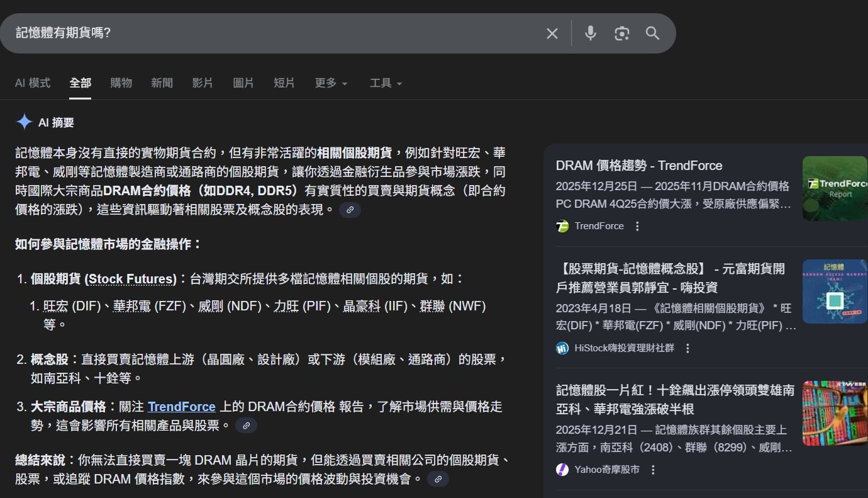Open Google Lens image search
The height and width of the screenshot is (498, 868).
coord(621,33)
